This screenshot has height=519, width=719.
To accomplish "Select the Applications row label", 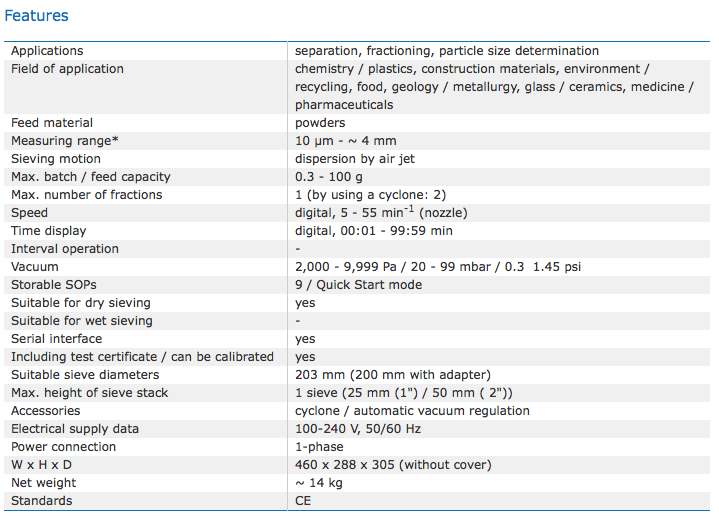I will pyautogui.click(x=47, y=51).
